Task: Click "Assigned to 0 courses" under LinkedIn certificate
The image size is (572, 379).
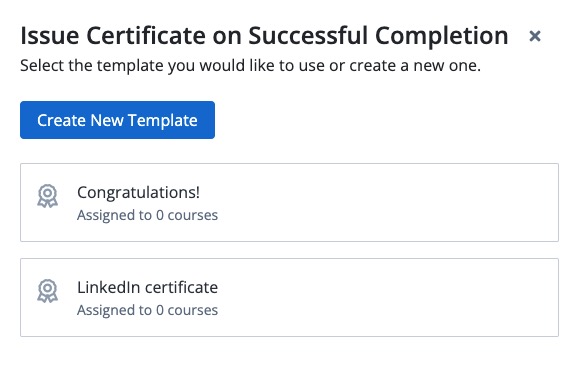Action: coord(147,310)
